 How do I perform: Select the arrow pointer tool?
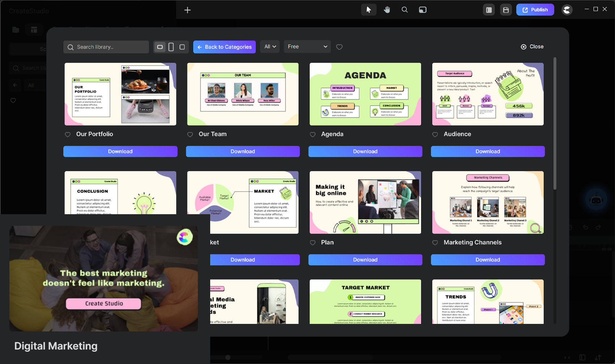pos(368,10)
